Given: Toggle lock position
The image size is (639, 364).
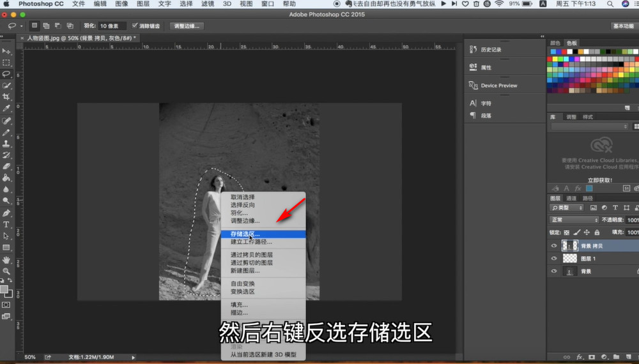Looking at the screenshot, I should pos(587,232).
